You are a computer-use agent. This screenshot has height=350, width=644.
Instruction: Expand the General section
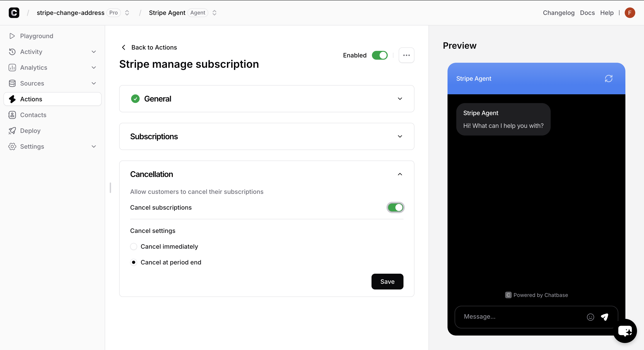click(400, 99)
